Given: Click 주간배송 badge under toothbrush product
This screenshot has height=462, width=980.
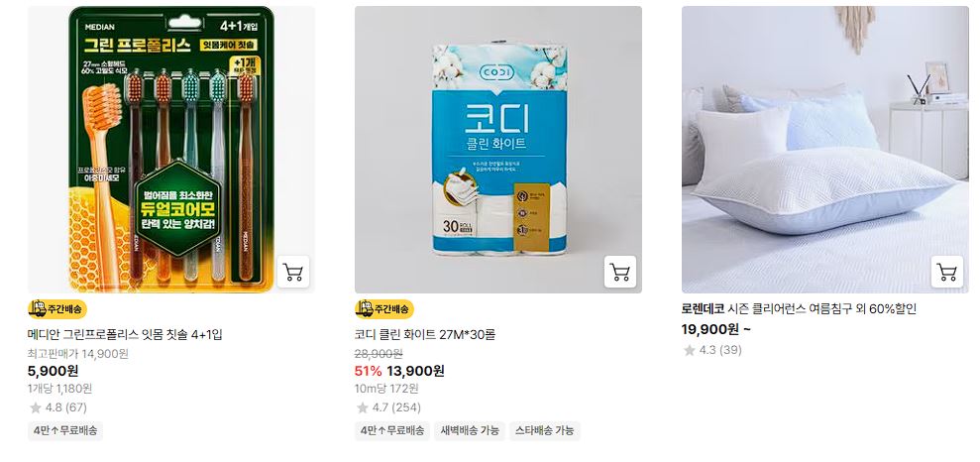Looking at the screenshot, I should point(57,309).
